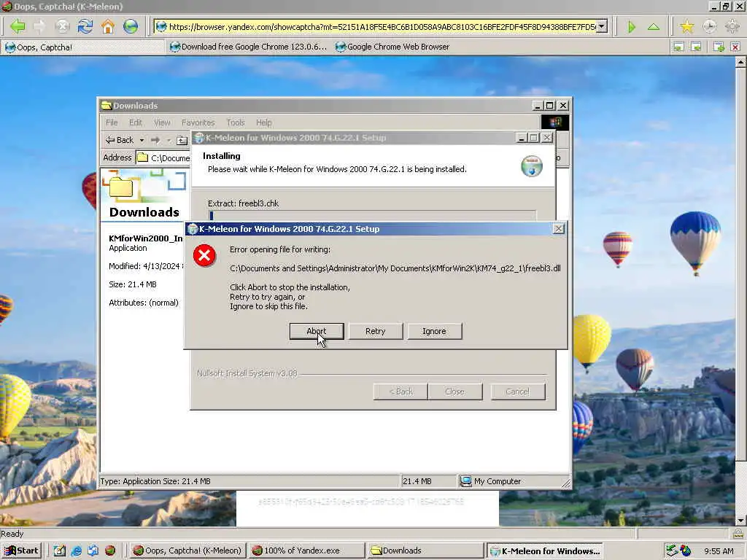Open View menu in Downloads window

pyautogui.click(x=162, y=122)
